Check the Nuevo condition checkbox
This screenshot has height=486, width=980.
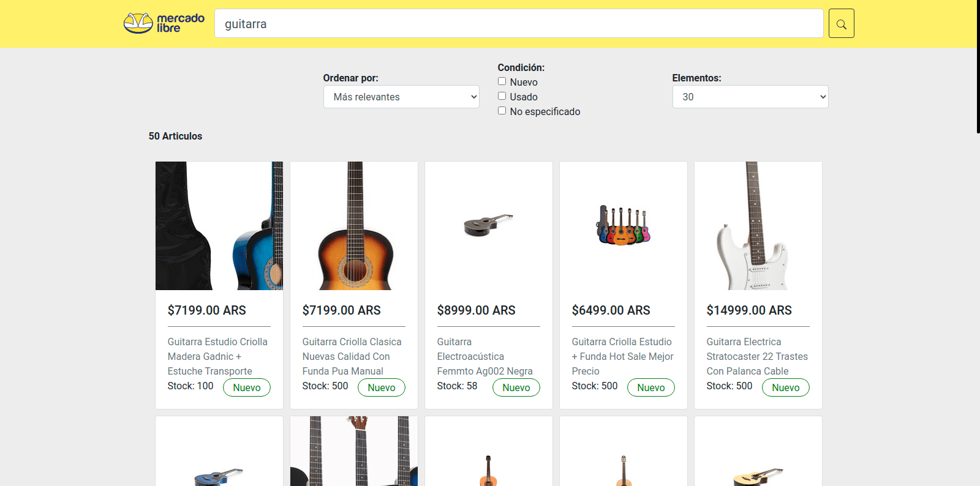(502, 81)
